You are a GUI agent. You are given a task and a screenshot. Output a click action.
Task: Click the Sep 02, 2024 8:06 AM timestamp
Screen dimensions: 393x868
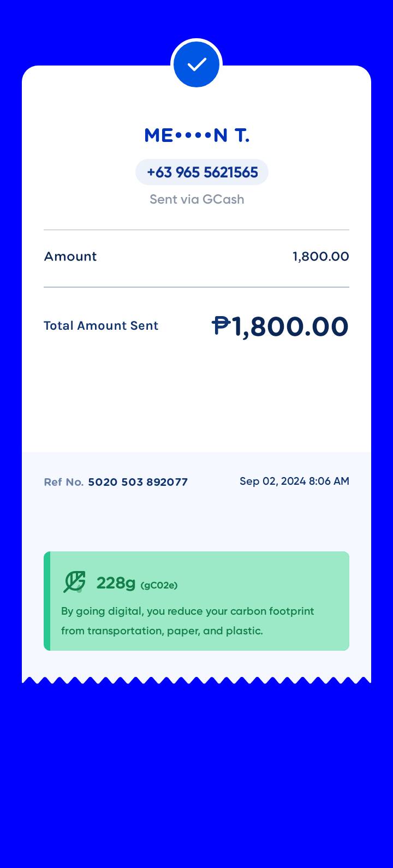point(294,481)
